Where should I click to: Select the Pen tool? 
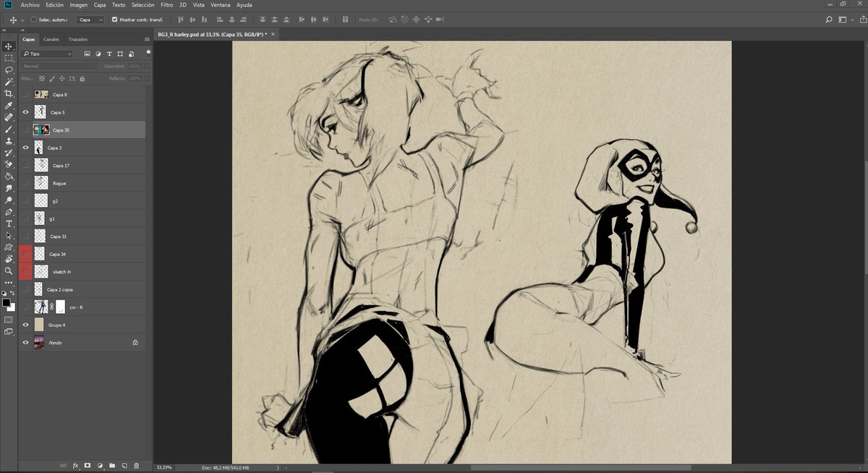click(9, 212)
